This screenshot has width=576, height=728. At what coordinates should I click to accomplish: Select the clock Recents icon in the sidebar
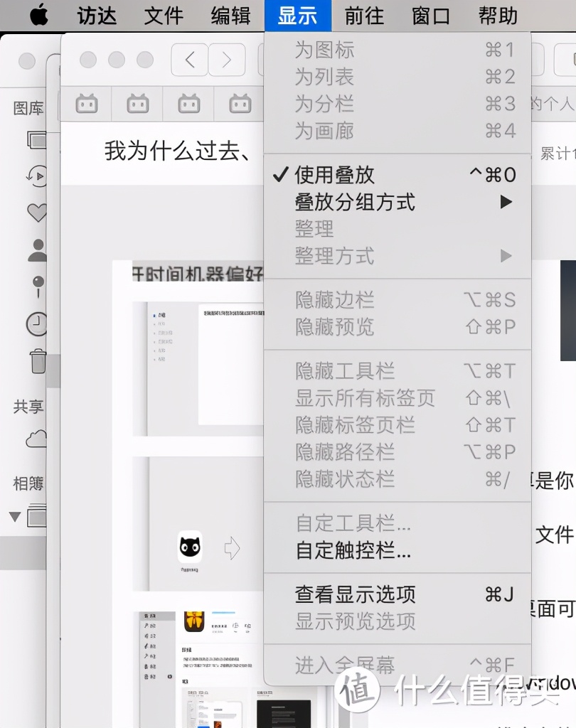(37, 323)
